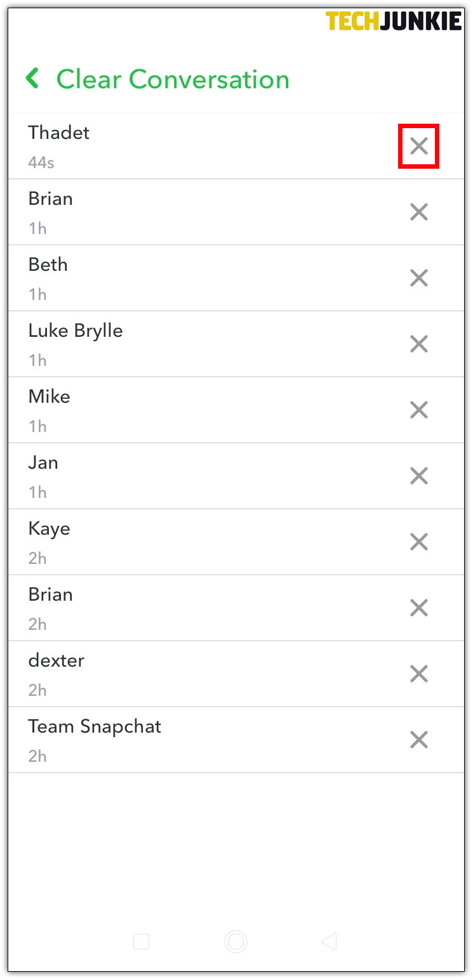473x980 pixels.
Task: Select the Team Snapchat name entry
Action: click(95, 726)
